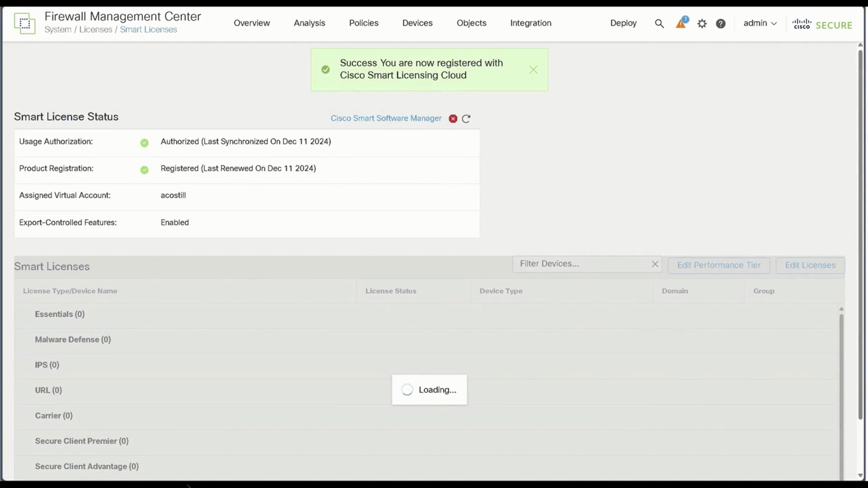Click the green success check icon in banner
The height and width of the screenshot is (488, 868).
click(325, 70)
